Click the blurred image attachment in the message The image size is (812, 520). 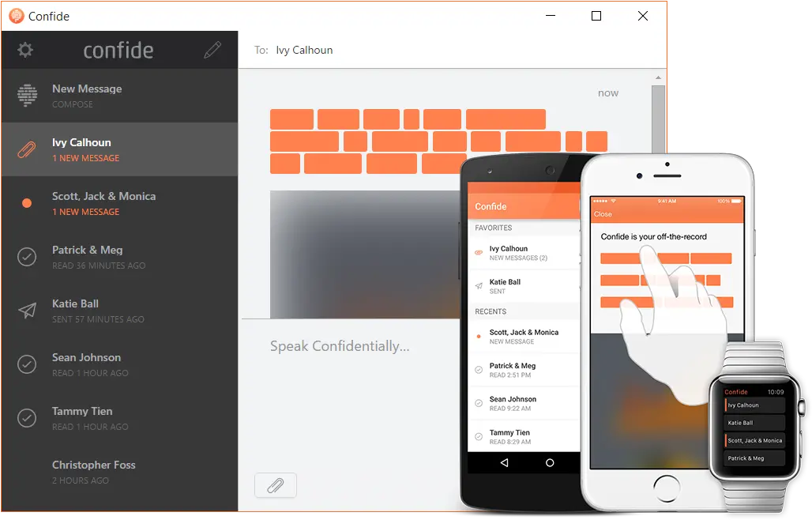(x=363, y=253)
